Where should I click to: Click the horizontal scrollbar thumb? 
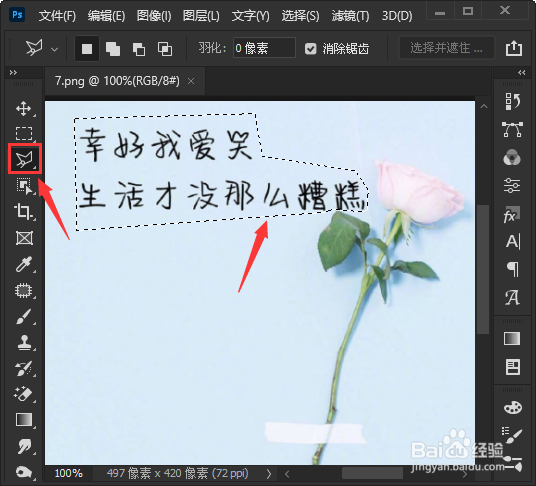tap(372, 473)
